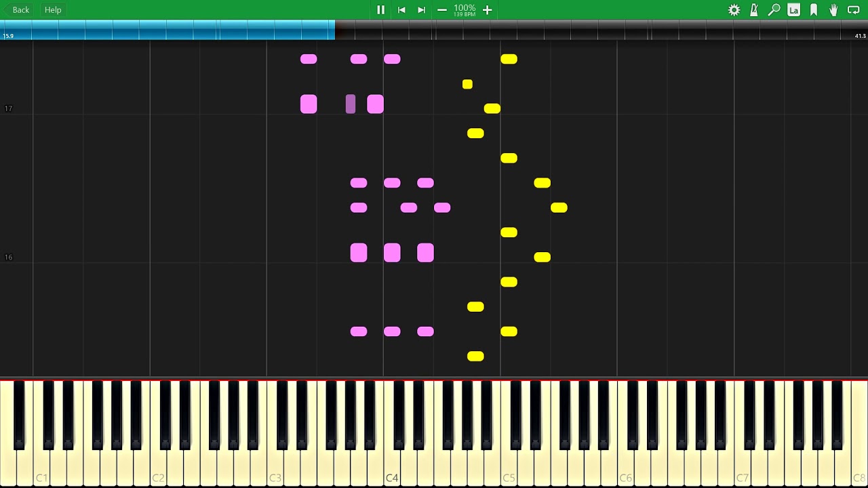Play the C3 piano key
868x488 pixels.
coord(275,468)
